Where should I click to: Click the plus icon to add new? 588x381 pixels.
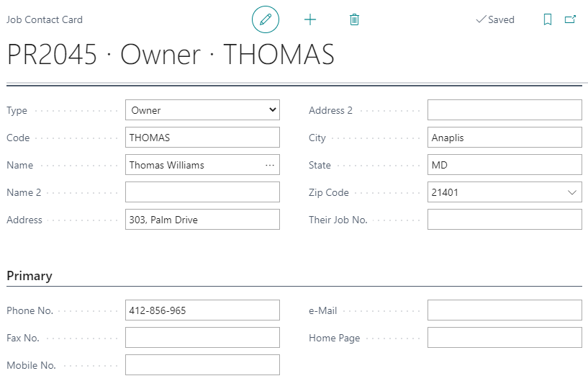tap(310, 19)
